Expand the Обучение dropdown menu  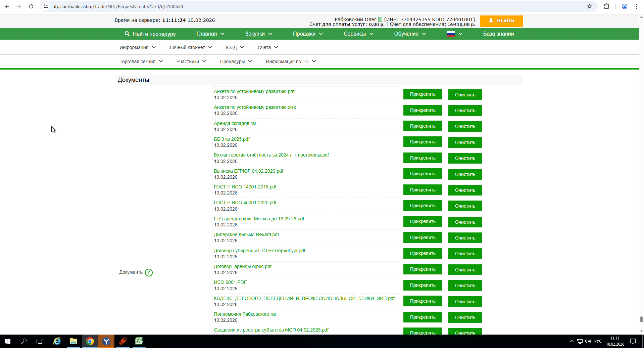click(410, 34)
